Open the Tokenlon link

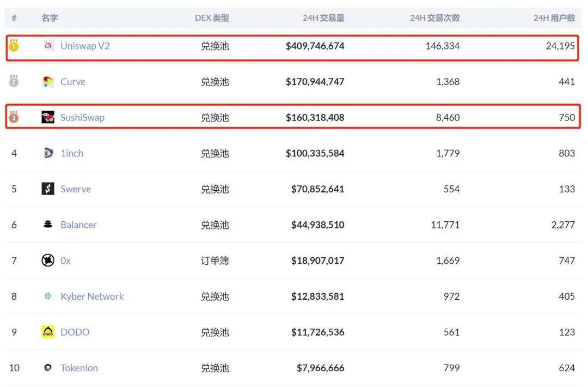[x=79, y=368]
